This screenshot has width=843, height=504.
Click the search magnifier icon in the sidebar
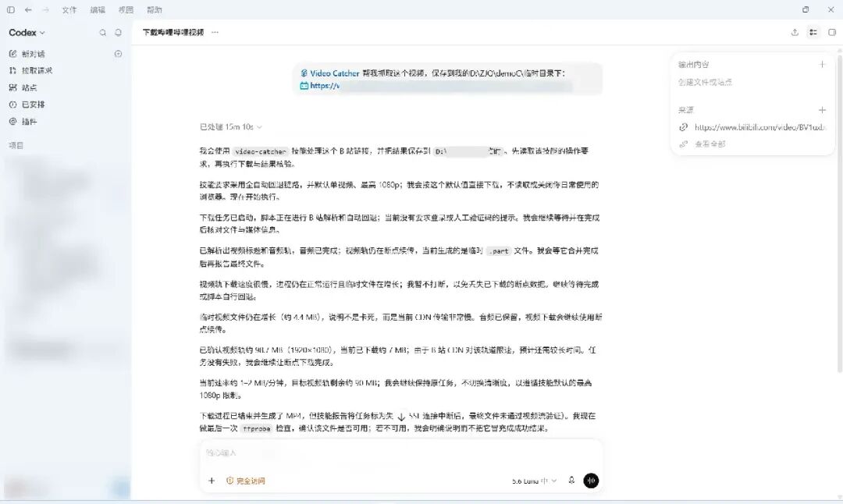coord(103,33)
